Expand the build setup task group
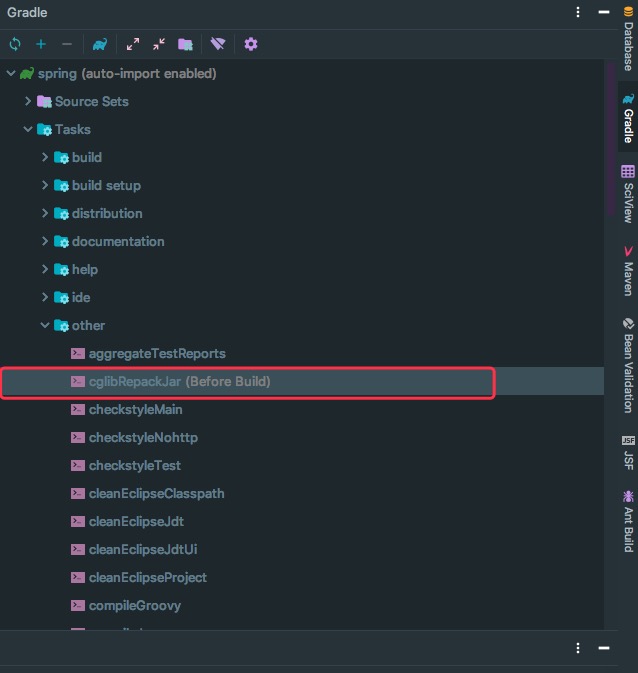This screenshot has width=638, height=673. 45,185
